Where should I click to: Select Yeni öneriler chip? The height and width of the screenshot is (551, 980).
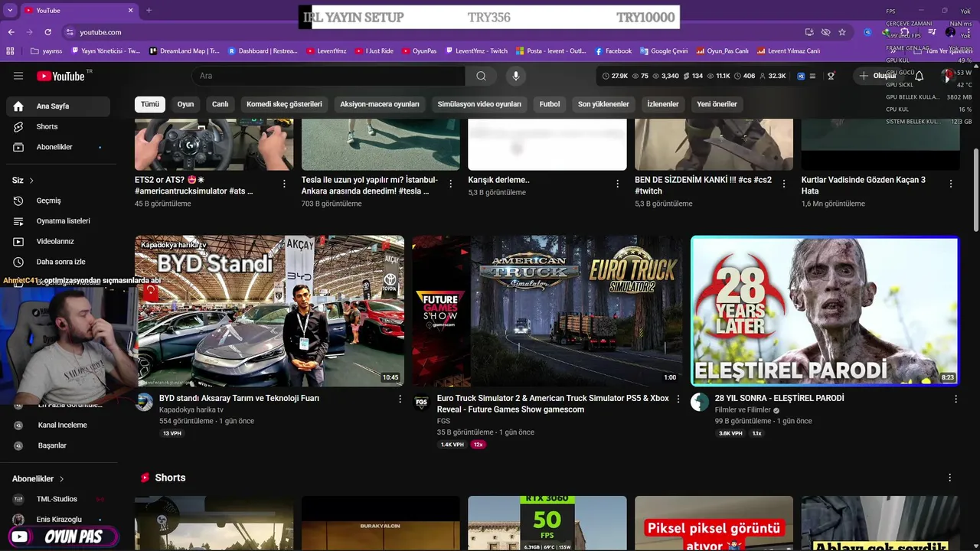pos(717,104)
